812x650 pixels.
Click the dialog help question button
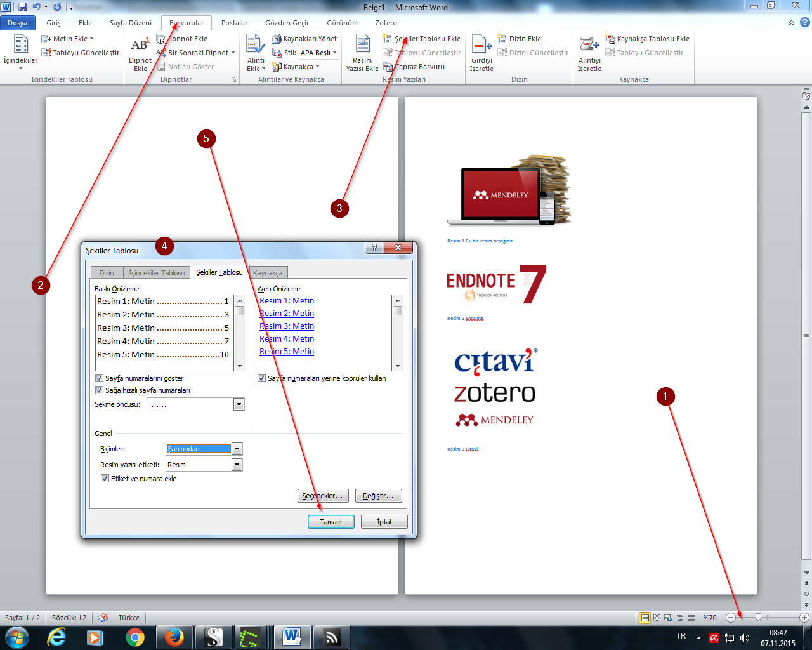coord(374,248)
